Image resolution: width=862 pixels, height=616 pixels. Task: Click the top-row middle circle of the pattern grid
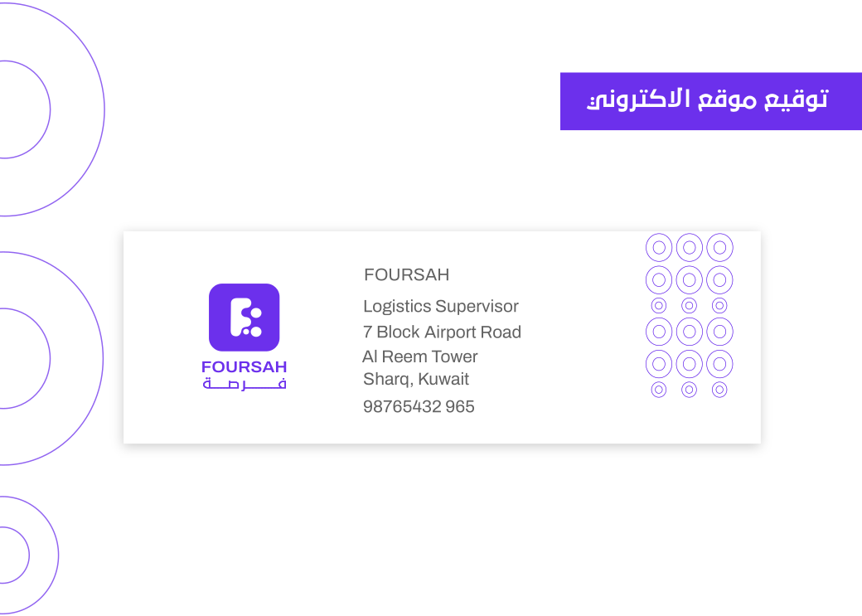pos(689,247)
